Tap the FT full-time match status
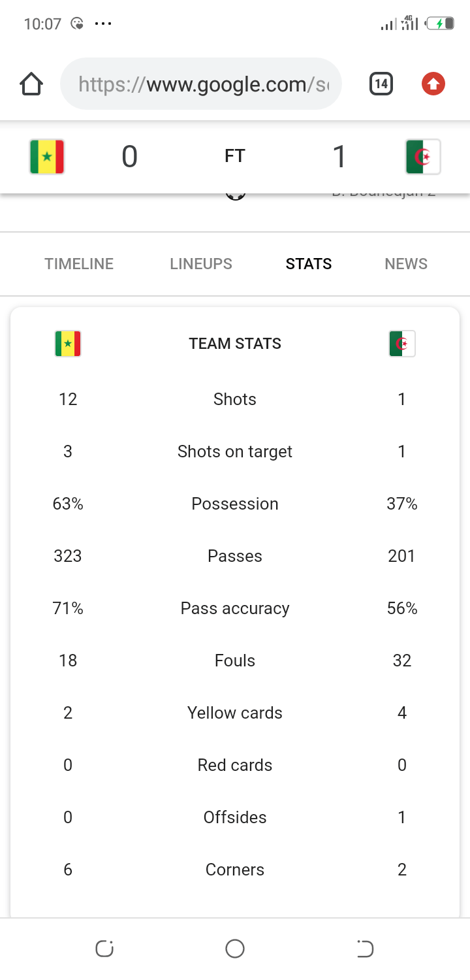 click(235, 156)
